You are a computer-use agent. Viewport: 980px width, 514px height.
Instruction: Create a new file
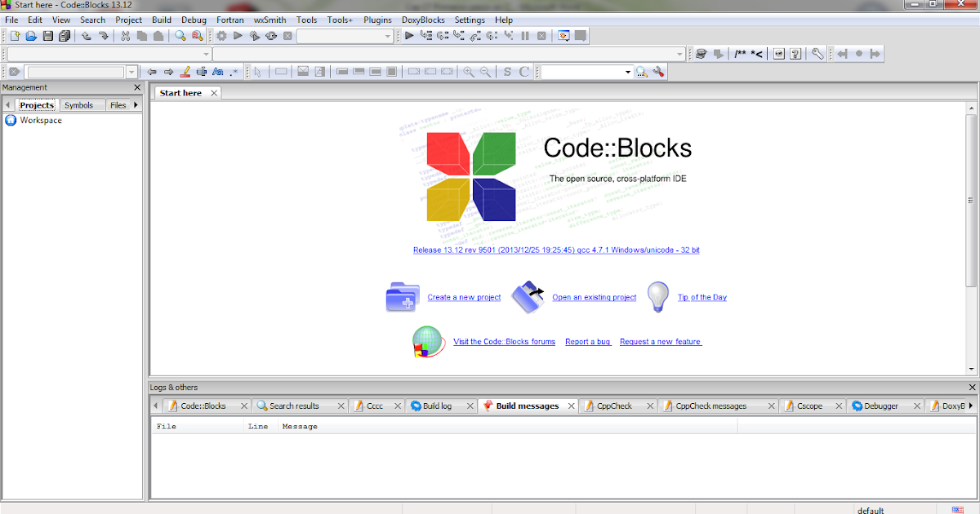pyautogui.click(x=14, y=35)
